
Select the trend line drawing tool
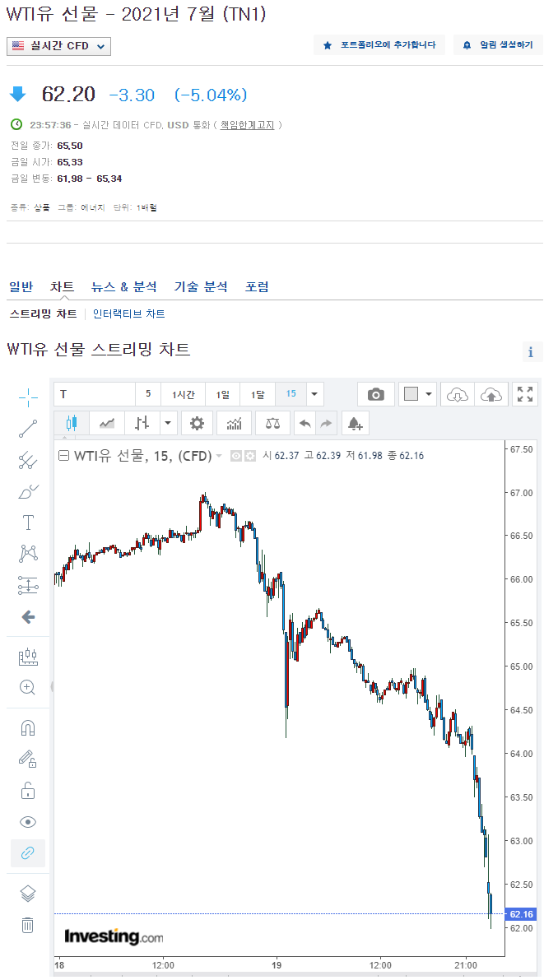27,429
